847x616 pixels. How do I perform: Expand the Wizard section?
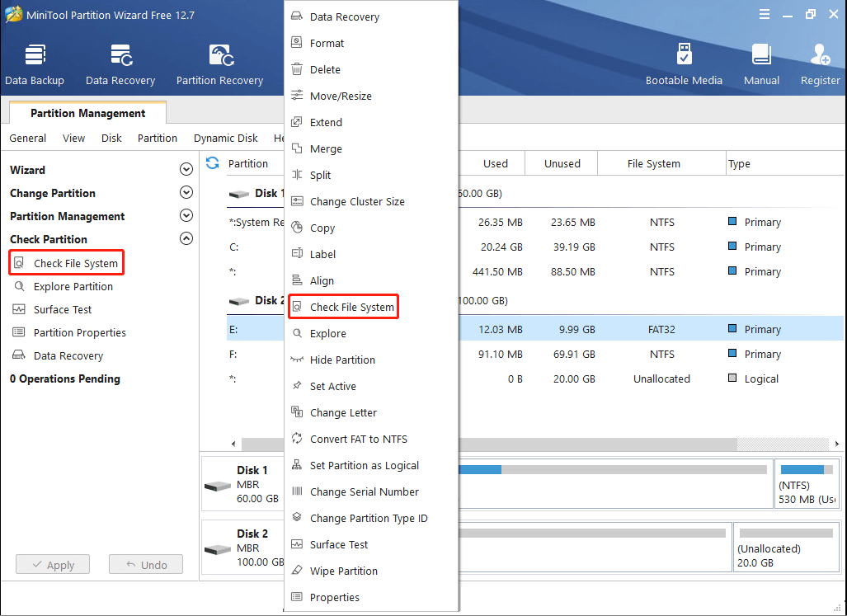pos(186,170)
